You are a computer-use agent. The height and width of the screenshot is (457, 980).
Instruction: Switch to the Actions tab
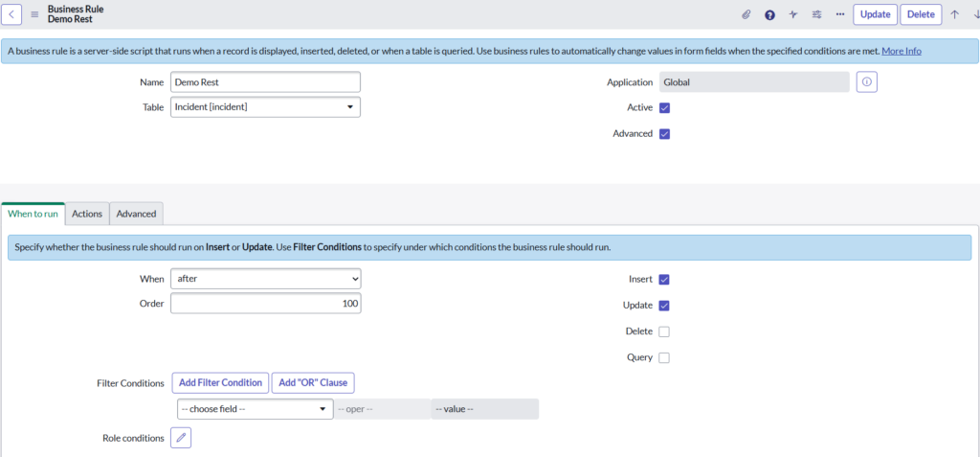[x=87, y=214]
